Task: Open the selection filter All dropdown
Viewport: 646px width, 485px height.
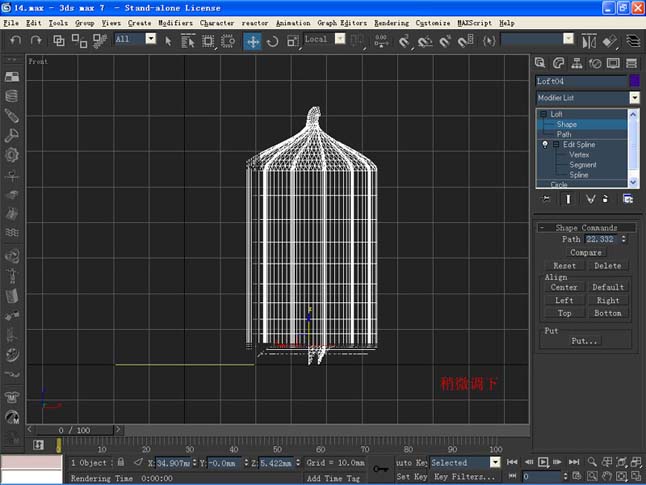Action: click(150, 39)
